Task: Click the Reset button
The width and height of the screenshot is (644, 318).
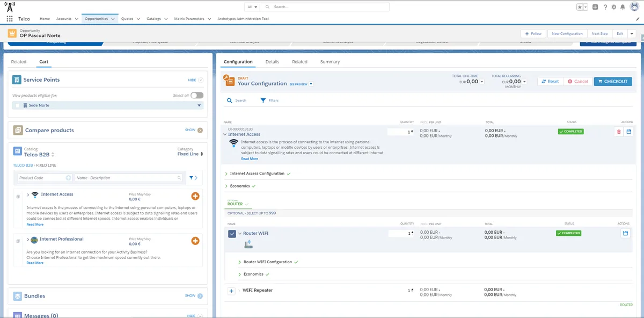Action: click(550, 82)
